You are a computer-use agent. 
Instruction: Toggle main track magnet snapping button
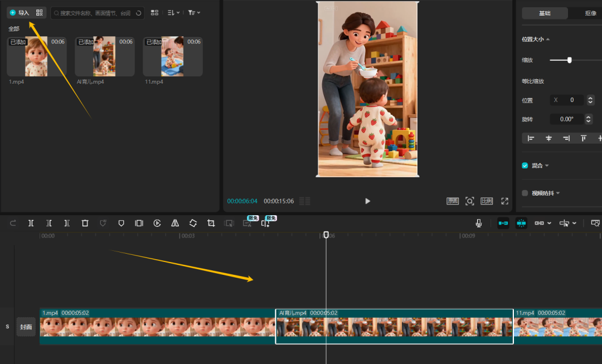[503, 223]
